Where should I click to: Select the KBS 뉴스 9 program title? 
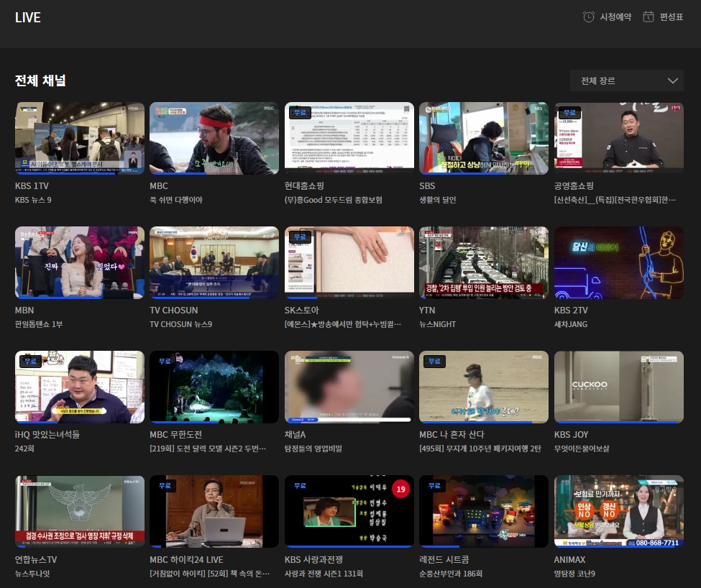click(x=33, y=200)
